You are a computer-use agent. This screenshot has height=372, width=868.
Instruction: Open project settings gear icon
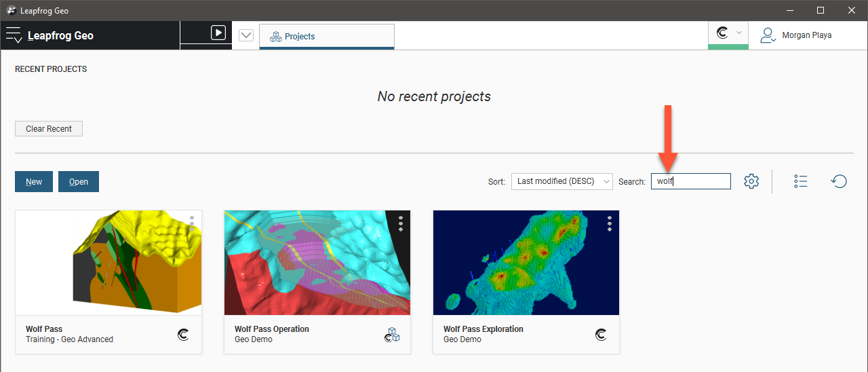coord(751,181)
